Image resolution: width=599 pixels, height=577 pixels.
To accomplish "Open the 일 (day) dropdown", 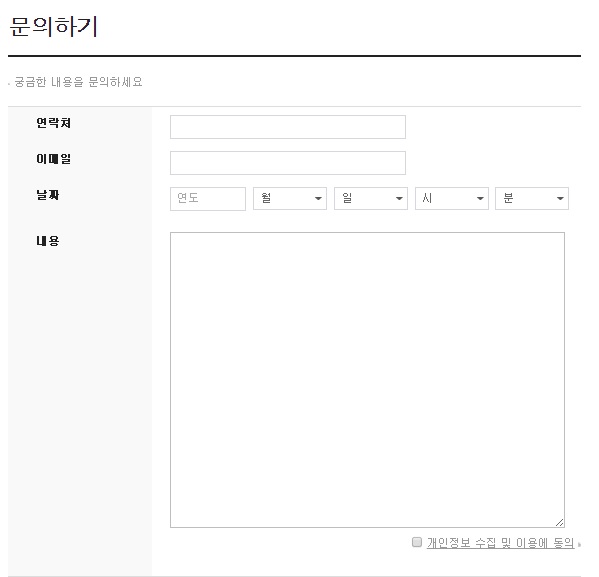I will tap(371, 198).
